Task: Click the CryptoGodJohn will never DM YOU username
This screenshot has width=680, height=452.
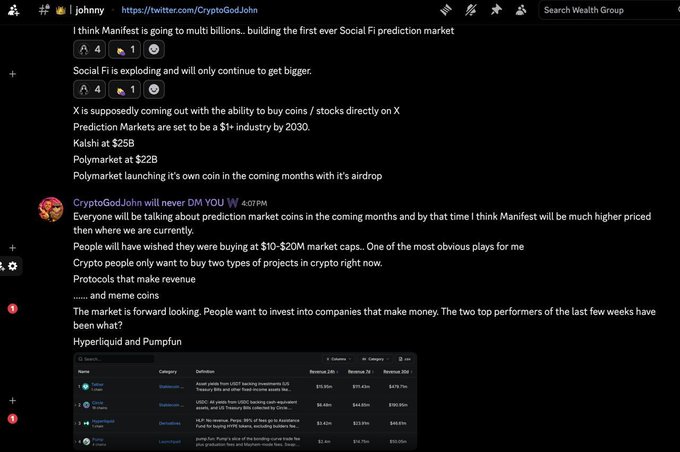Action: coord(148,203)
